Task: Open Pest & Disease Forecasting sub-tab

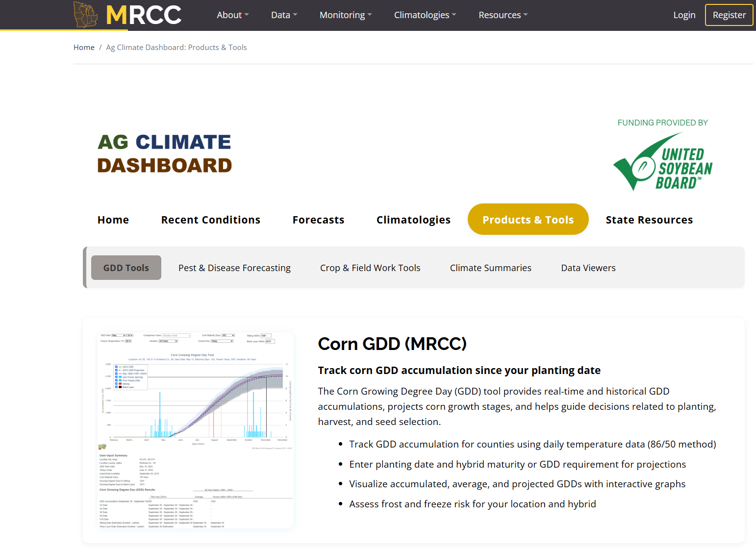Action: pyautogui.click(x=234, y=268)
